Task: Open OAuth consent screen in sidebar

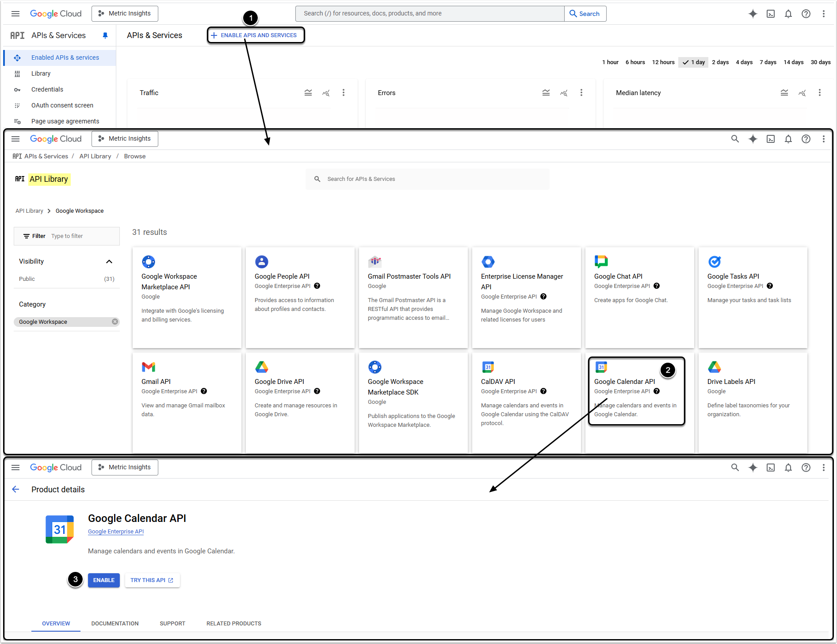Action: click(x=60, y=106)
